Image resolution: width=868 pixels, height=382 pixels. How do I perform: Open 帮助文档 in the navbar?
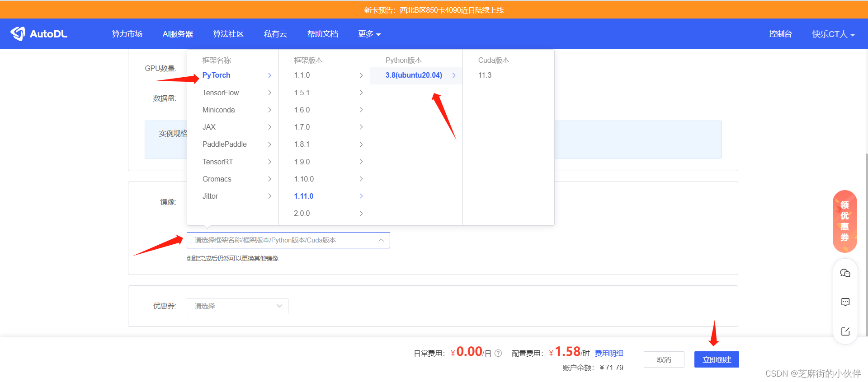tap(322, 34)
